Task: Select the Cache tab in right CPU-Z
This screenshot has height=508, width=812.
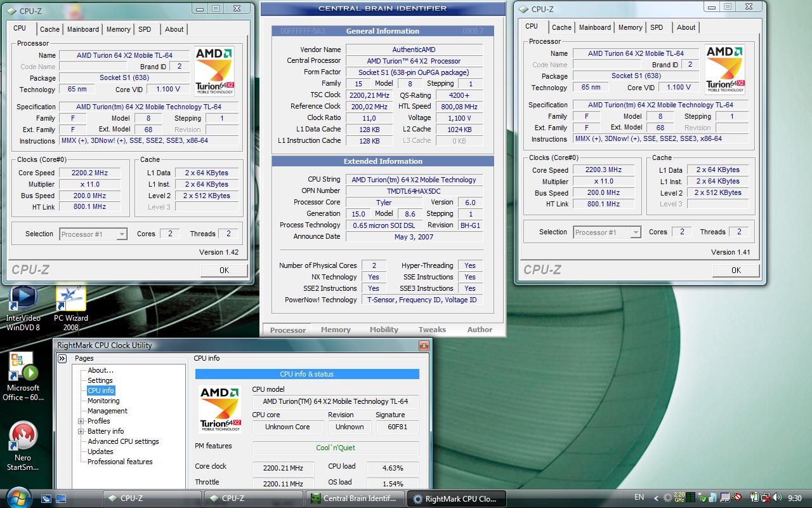Action: (x=561, y=27)
